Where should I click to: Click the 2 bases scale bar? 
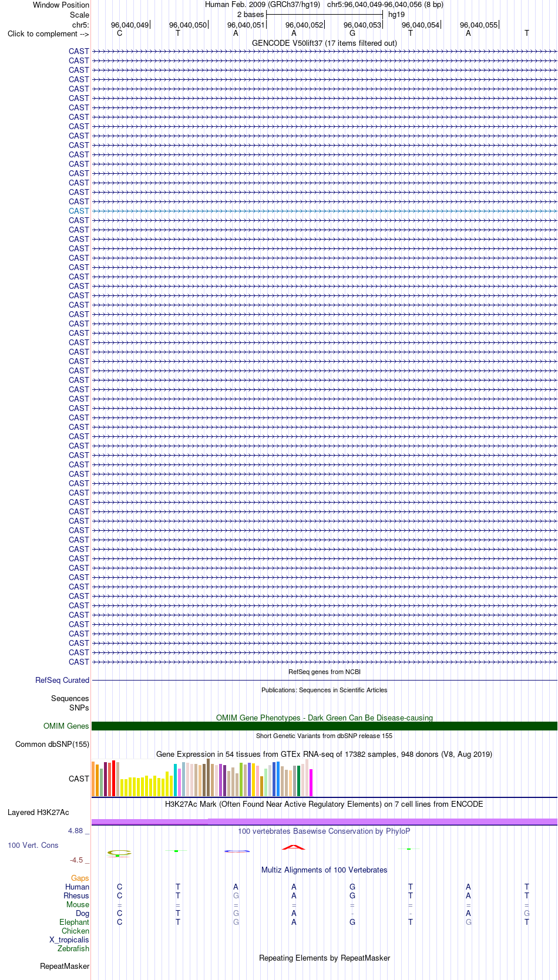[324, 15]
